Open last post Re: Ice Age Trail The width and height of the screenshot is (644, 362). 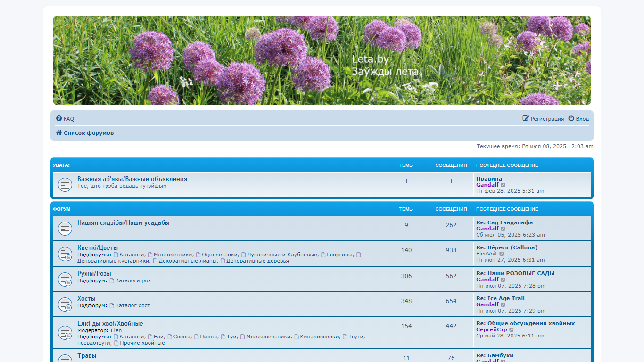pos(500,299)
